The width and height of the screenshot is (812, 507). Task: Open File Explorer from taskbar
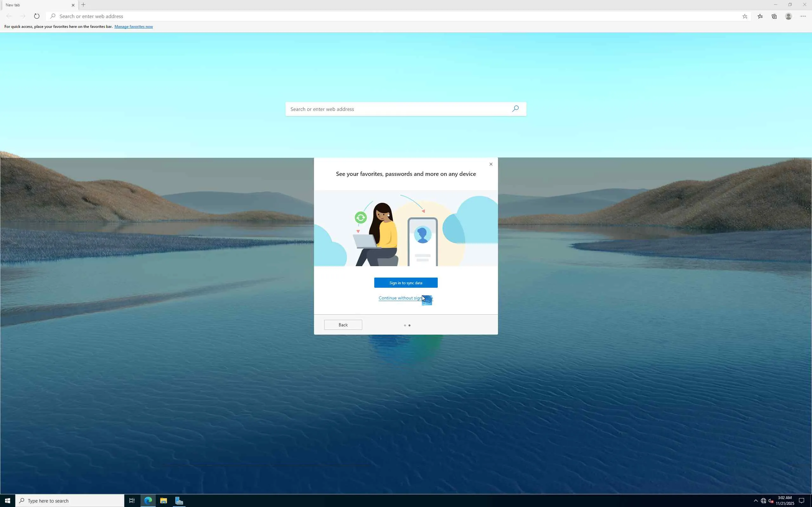point(163,501)
